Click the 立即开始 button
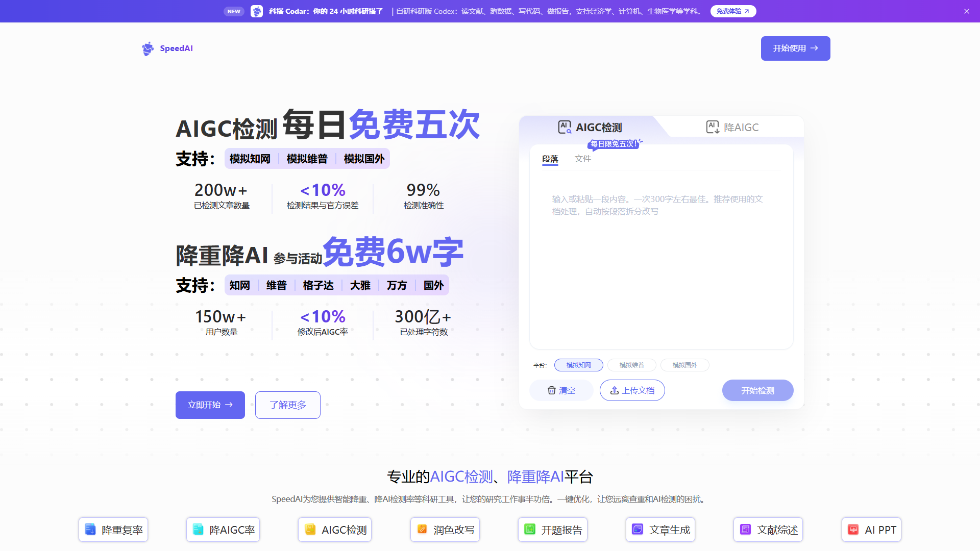The width and height of the screenshot is (980, 551). 210,405
